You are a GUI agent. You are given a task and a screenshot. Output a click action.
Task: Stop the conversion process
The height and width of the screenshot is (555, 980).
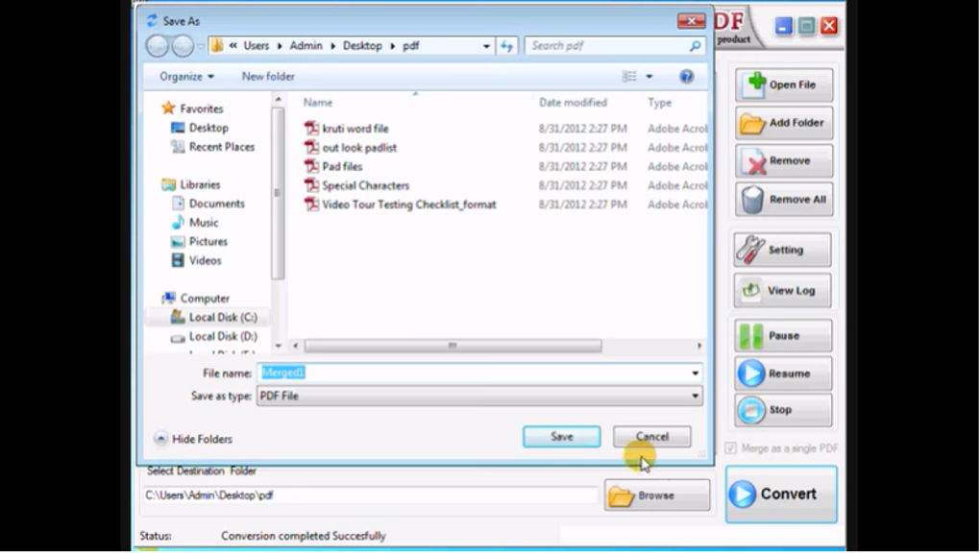[x=781, y=410]
